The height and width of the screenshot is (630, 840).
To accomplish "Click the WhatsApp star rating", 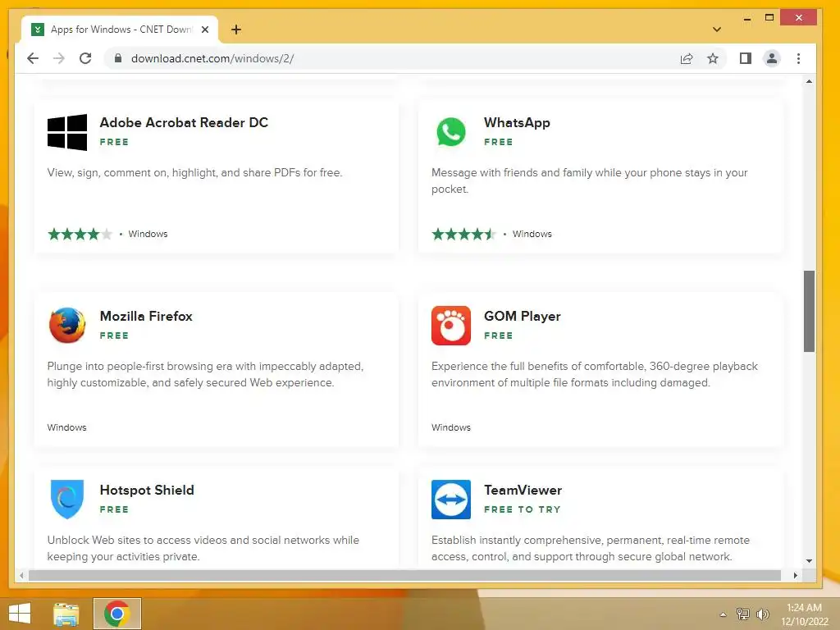I will click(x=464, y=234).
